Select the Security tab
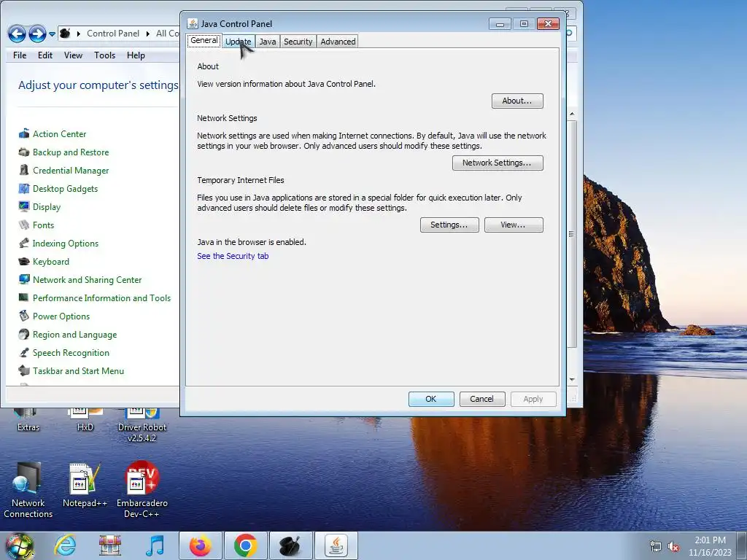This screenshot has width=747, height=560. pos(298,42)
